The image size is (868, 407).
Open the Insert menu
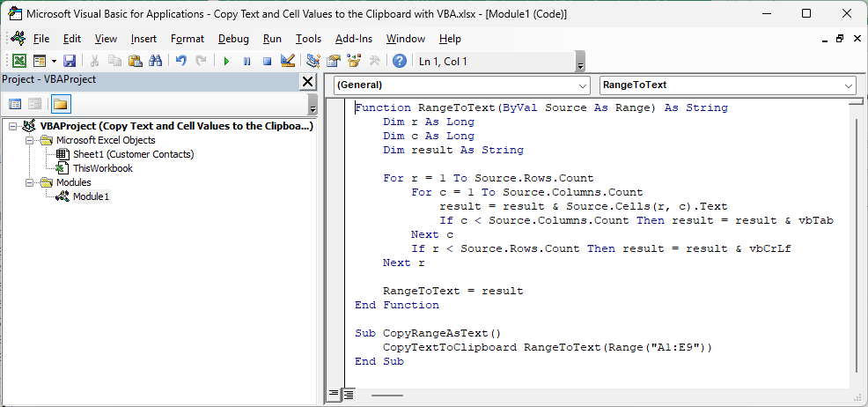click(x=143, y=39)
